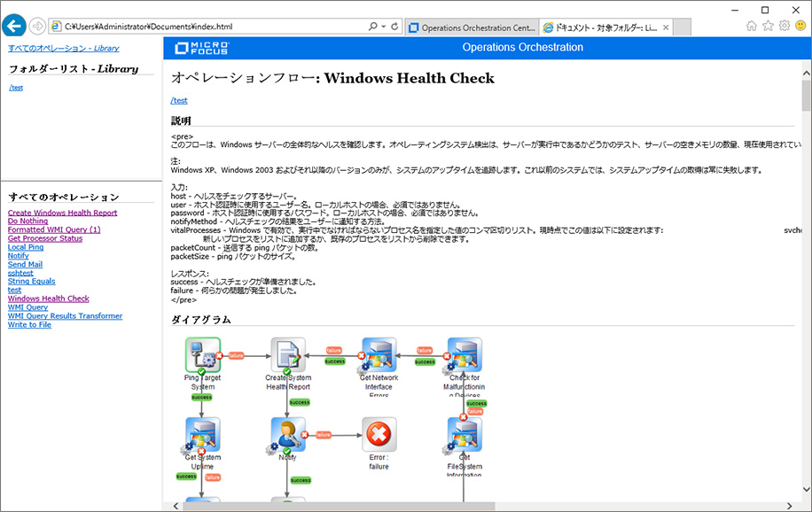
Task: Click the Notify step icon in diagram
Action: [x=288, y=435]
